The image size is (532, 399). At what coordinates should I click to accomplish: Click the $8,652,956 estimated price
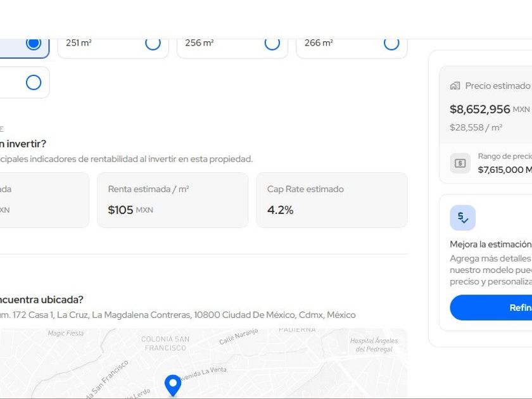tap(479, 109)
